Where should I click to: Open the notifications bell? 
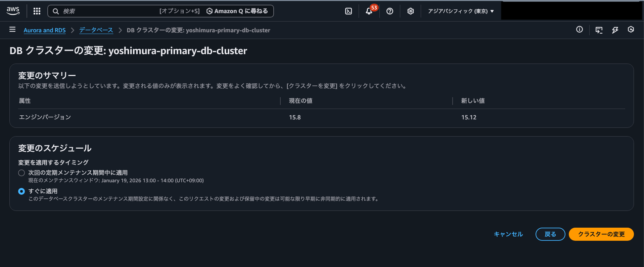pyautogui.click(x=369, y=11)
